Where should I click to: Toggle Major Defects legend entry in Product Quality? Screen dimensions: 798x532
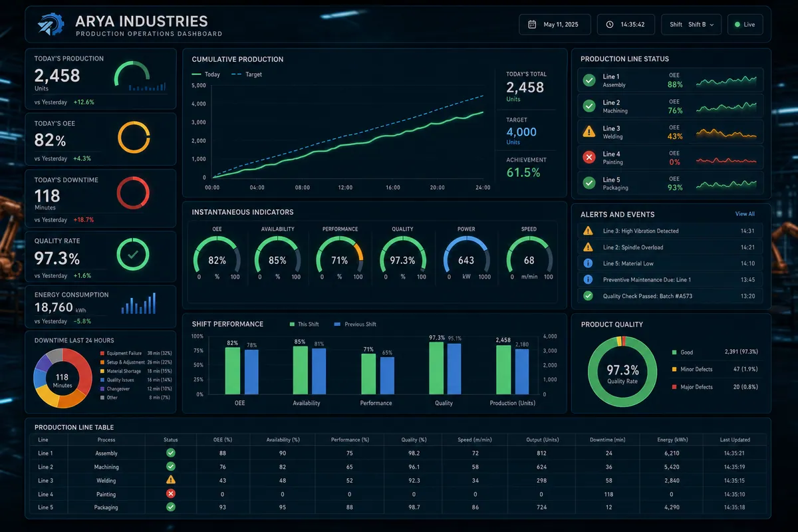click(692, 387)
